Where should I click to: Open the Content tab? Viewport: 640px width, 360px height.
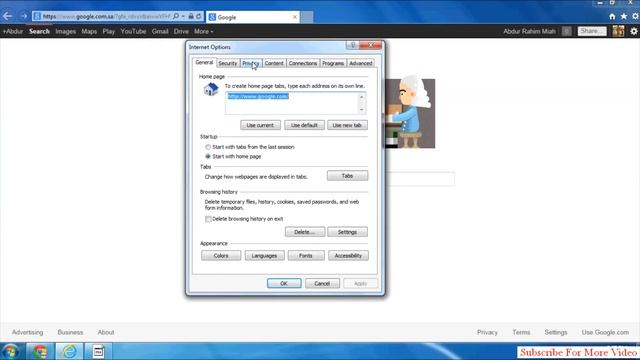(274, 63)
